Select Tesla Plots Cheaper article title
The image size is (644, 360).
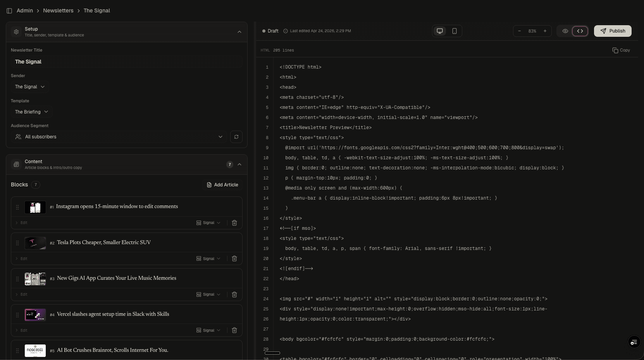pyautogui.click(x=104, y=243)
